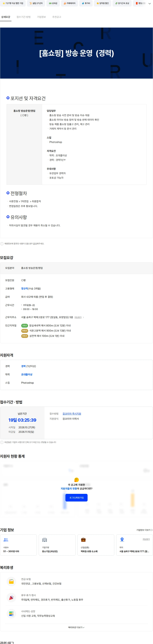The image size is (153, 644).
Task: Click the 장기근속 포상 tag
Action: coord(122,3)
